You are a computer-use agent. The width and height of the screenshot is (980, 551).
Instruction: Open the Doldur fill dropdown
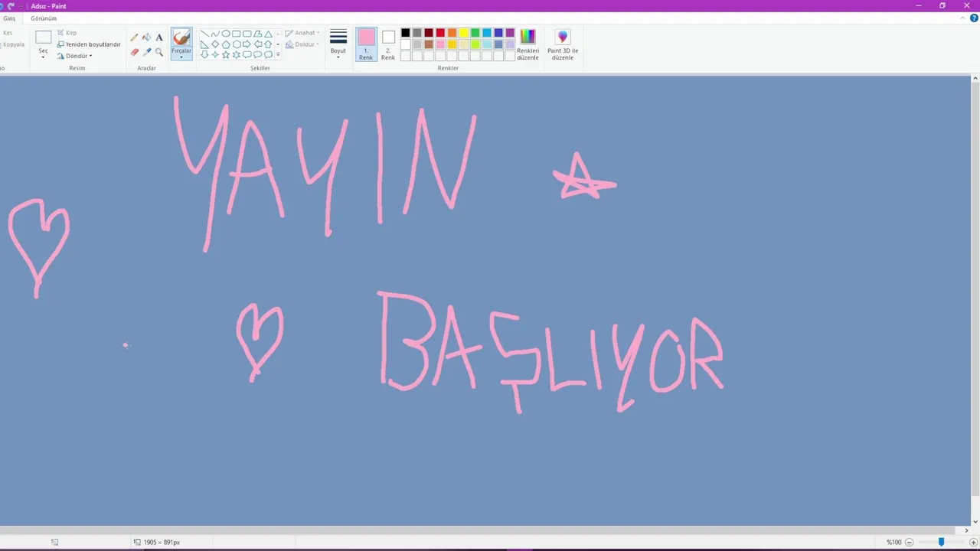tap(302, 44)
